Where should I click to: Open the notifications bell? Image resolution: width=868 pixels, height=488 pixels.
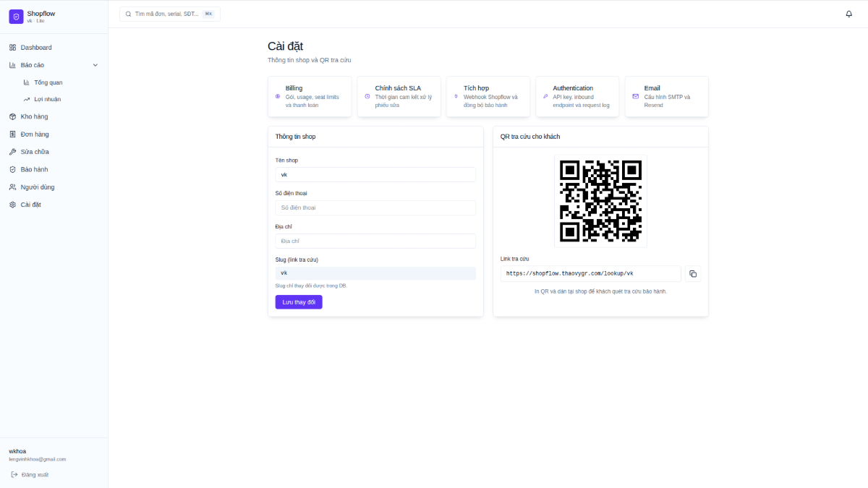coord(849,14)
